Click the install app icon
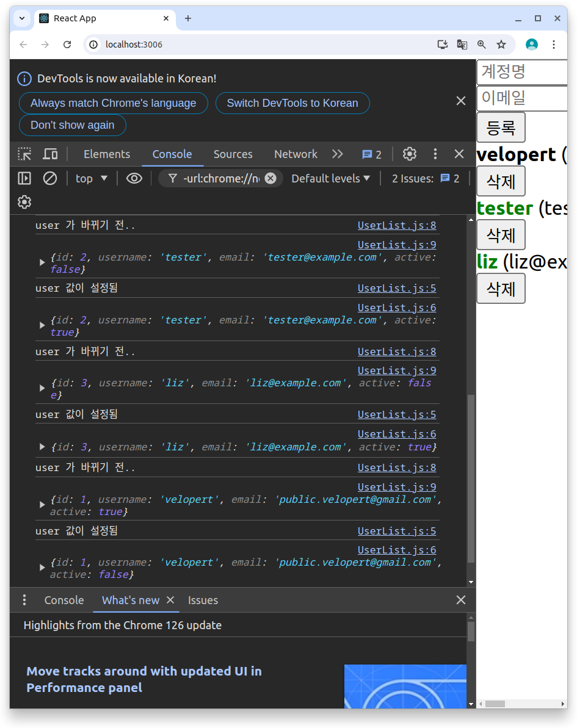 [442, 45]
